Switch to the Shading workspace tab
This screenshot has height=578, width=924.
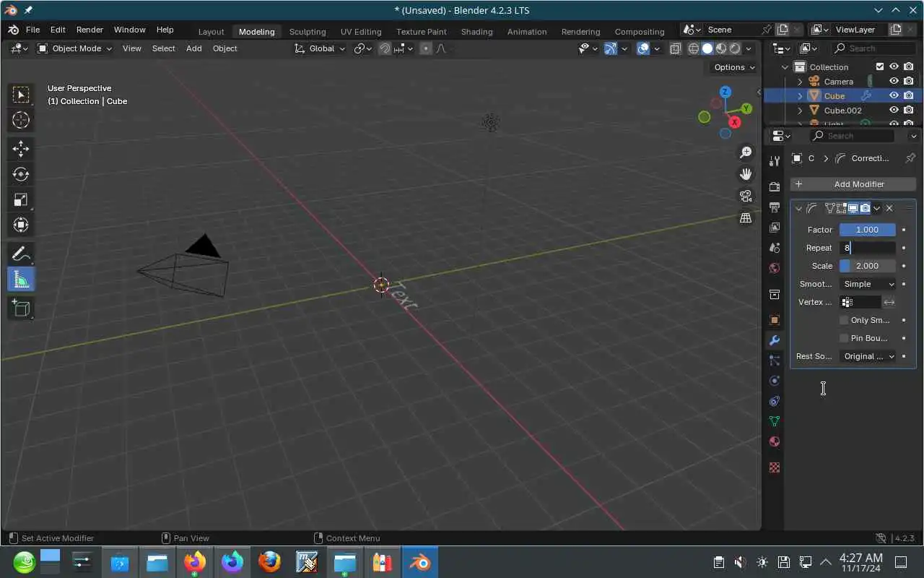coord(476,32)
